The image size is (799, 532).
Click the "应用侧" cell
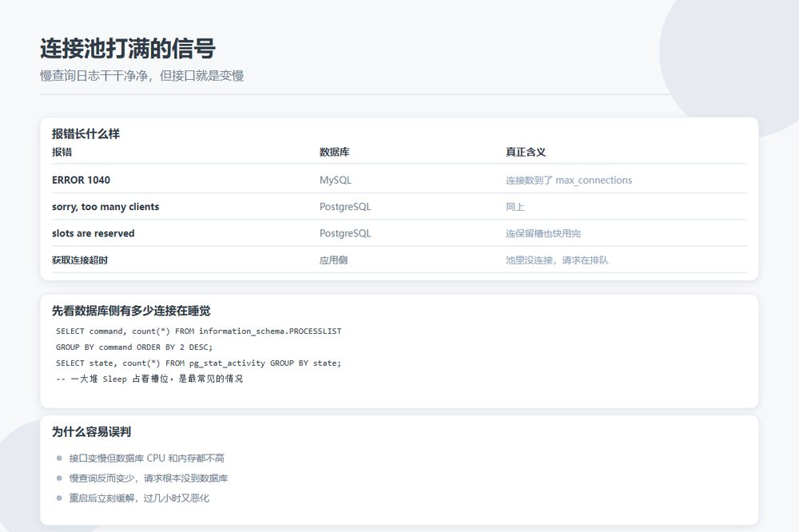coord(333,260)
